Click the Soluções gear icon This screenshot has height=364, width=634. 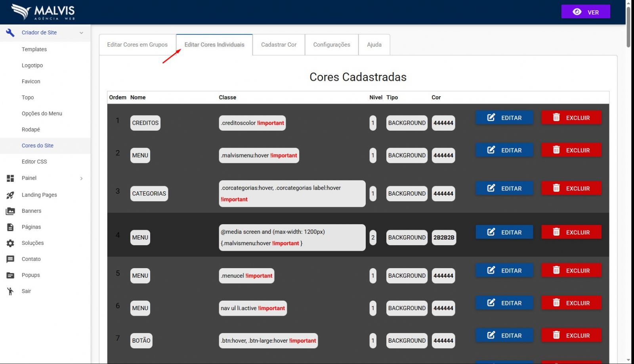10,243
